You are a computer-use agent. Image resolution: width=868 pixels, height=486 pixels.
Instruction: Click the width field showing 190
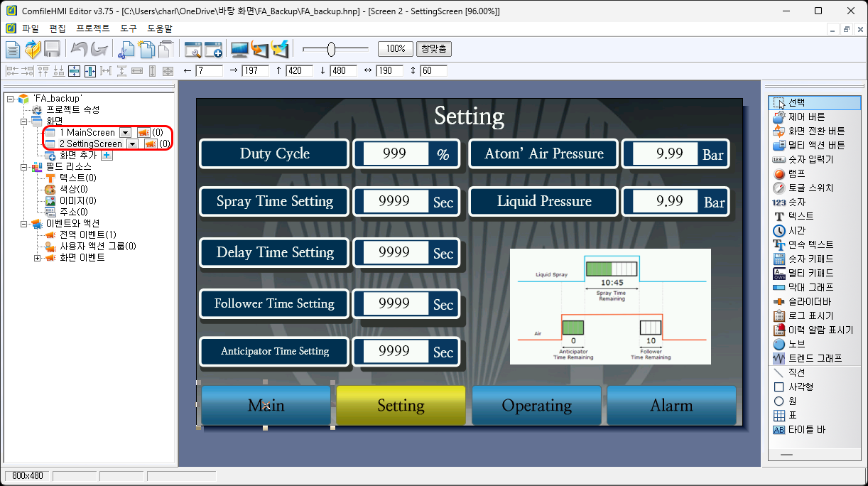(x=389, y=71)
